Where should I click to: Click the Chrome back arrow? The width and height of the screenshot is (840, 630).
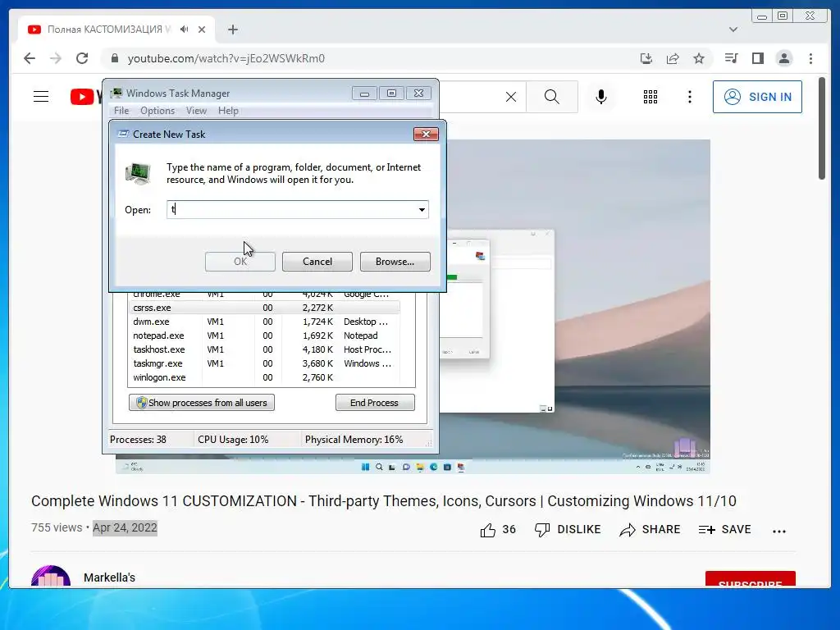tap(30, 58)
